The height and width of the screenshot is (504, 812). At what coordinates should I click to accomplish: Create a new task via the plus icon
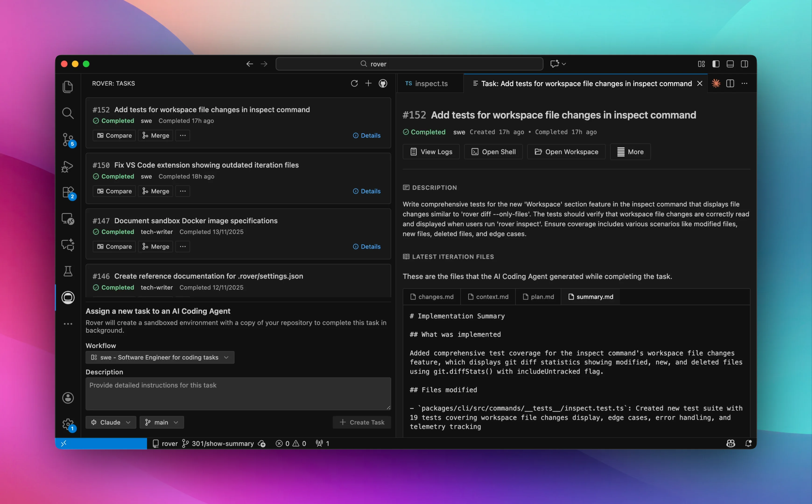click(x=368, y=83)
